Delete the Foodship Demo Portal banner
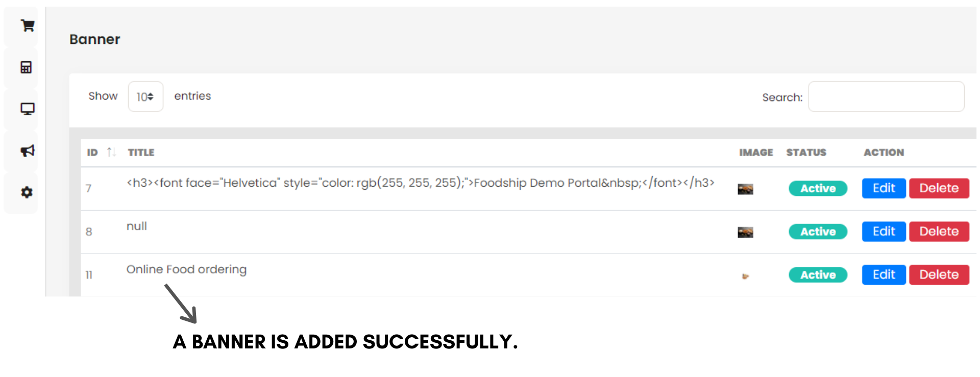The image size is (980, 377). coord(938,188)
